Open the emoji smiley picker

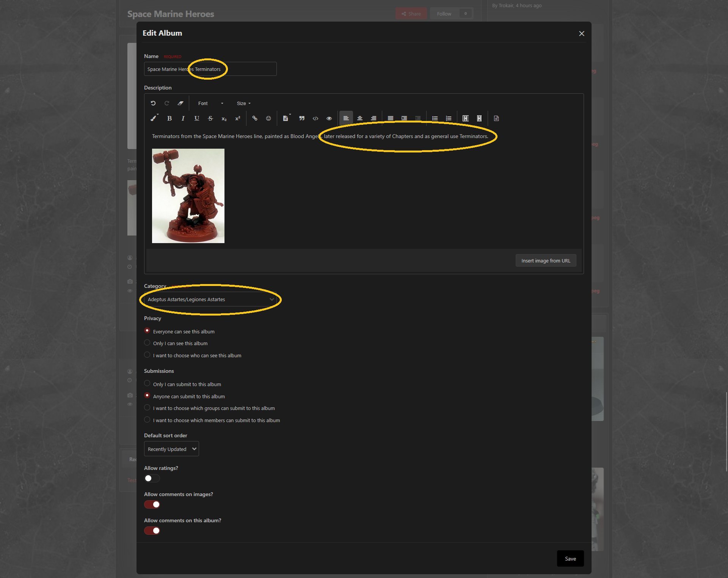pos(268,118)
